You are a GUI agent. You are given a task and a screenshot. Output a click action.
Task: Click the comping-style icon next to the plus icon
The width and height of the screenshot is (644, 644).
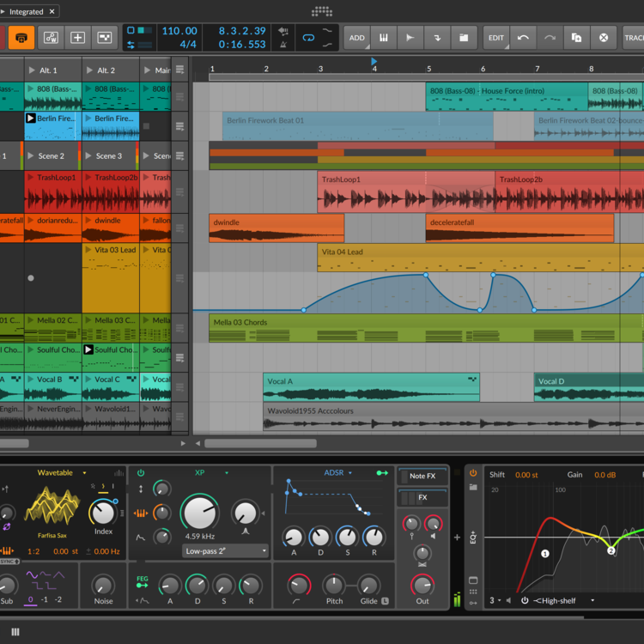104,38
